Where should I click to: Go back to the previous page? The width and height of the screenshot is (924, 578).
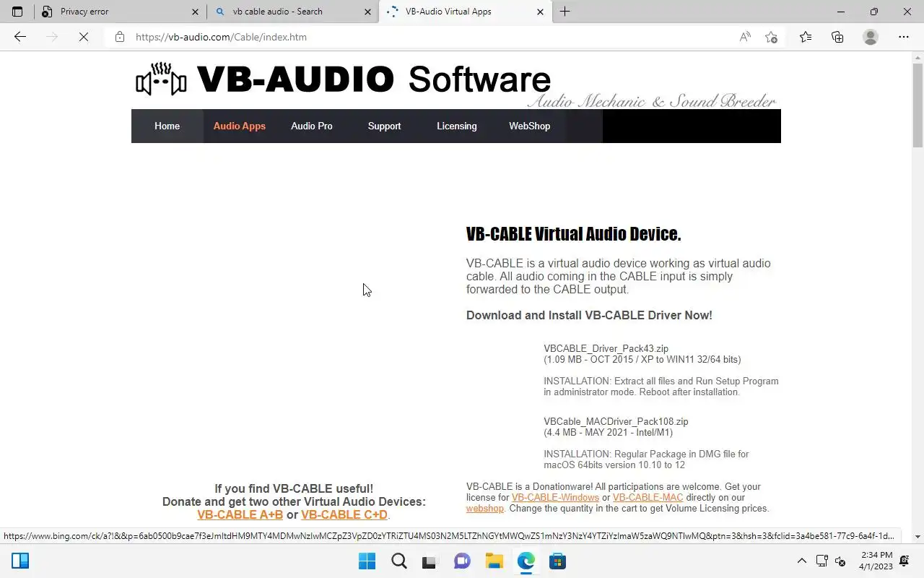[20, 37]
